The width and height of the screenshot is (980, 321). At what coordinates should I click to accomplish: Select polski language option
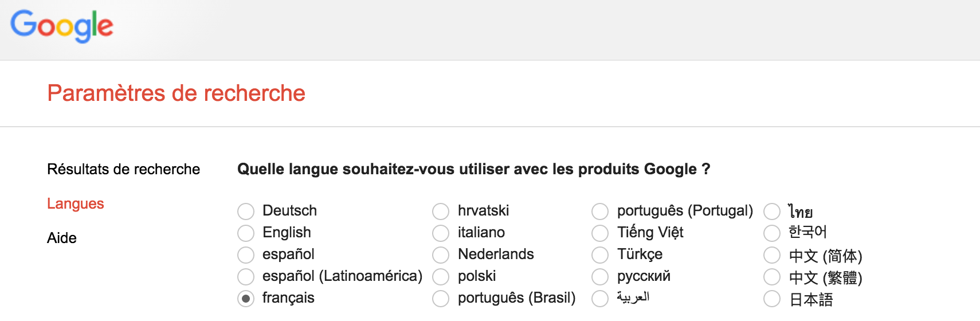tap(441, 277)
